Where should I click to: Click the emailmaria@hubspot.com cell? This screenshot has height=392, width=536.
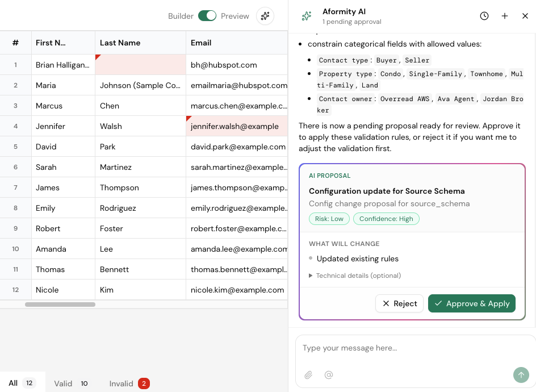[x=237, y=85]
